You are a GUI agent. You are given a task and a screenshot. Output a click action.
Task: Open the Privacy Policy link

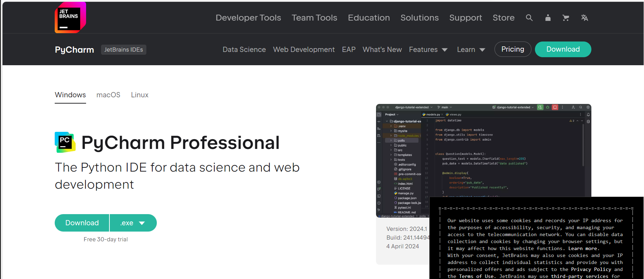(x=591, y=269)
